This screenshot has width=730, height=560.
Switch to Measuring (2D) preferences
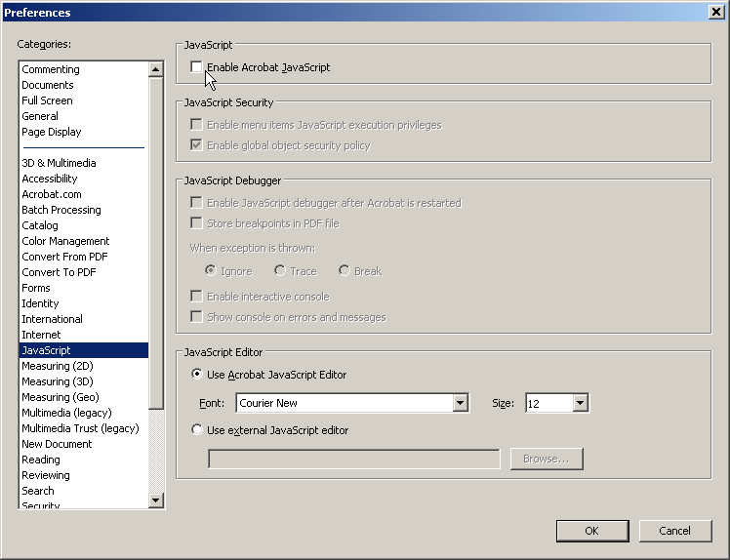[59, 366]
